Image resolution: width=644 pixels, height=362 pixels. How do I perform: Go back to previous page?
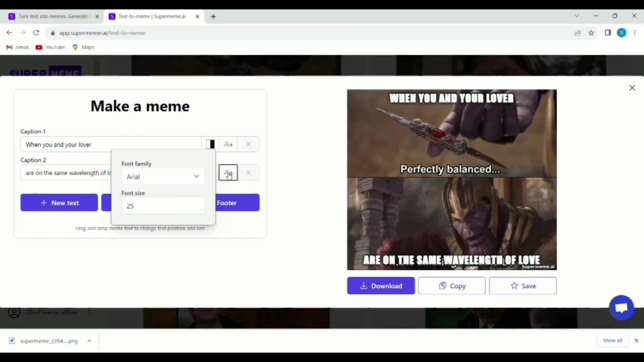tap(9, 33)
